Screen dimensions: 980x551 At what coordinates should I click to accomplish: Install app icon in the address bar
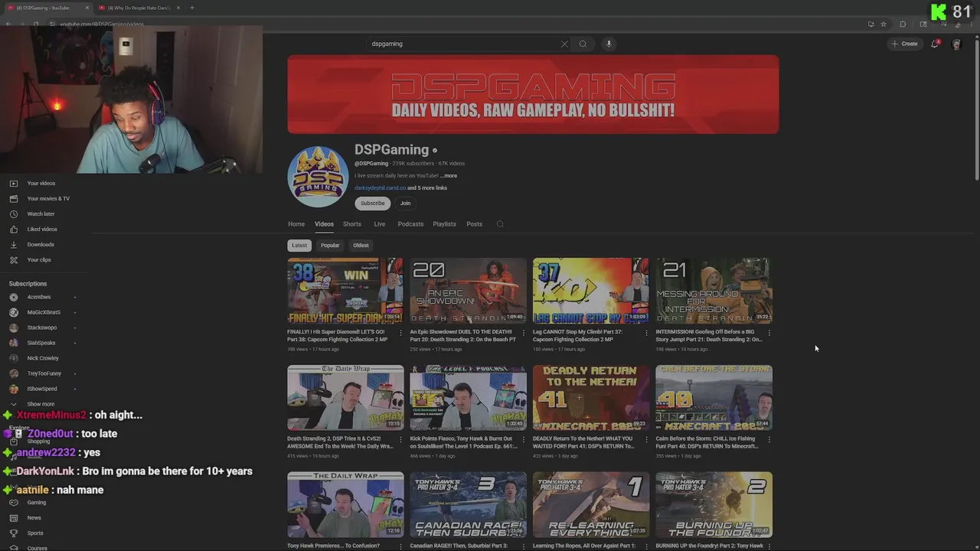(871, 24)
